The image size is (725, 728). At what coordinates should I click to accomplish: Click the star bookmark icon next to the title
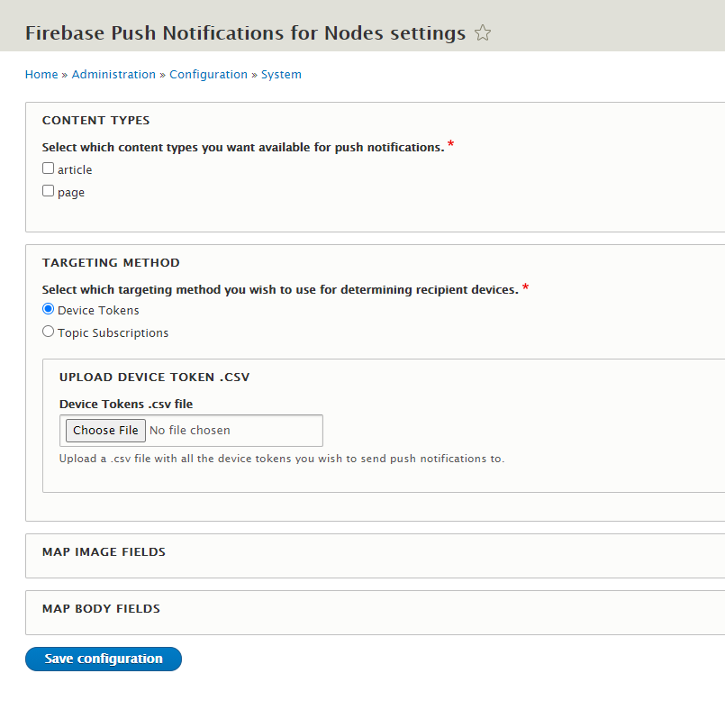point(482,32)
